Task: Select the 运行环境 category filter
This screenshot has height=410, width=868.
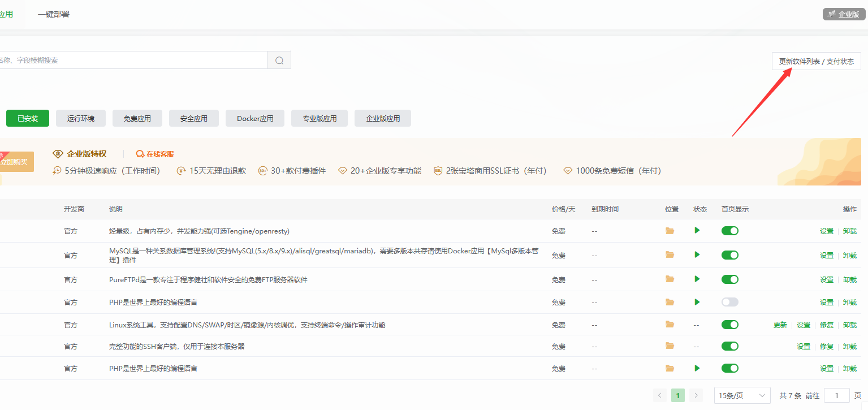Action: pos(81,118)
